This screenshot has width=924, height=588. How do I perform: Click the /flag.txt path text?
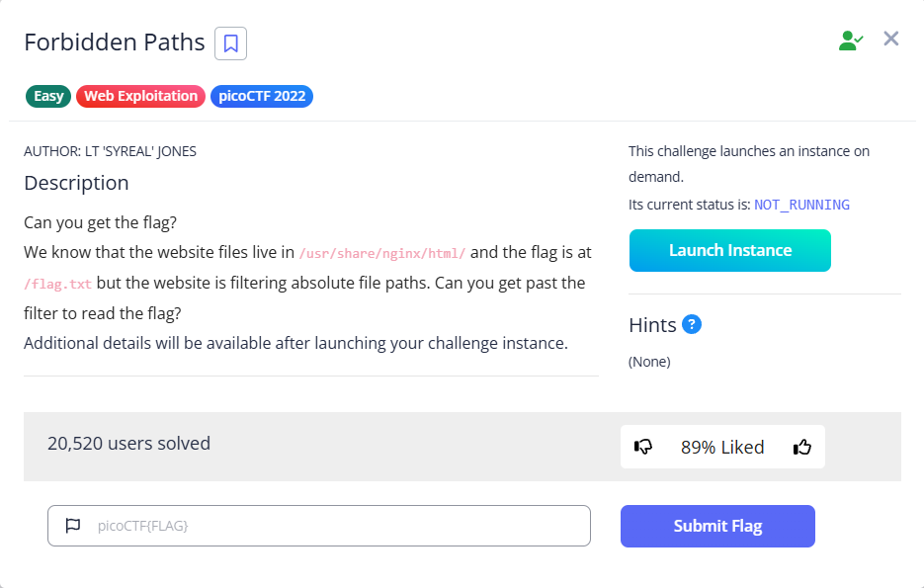(58, 284)
